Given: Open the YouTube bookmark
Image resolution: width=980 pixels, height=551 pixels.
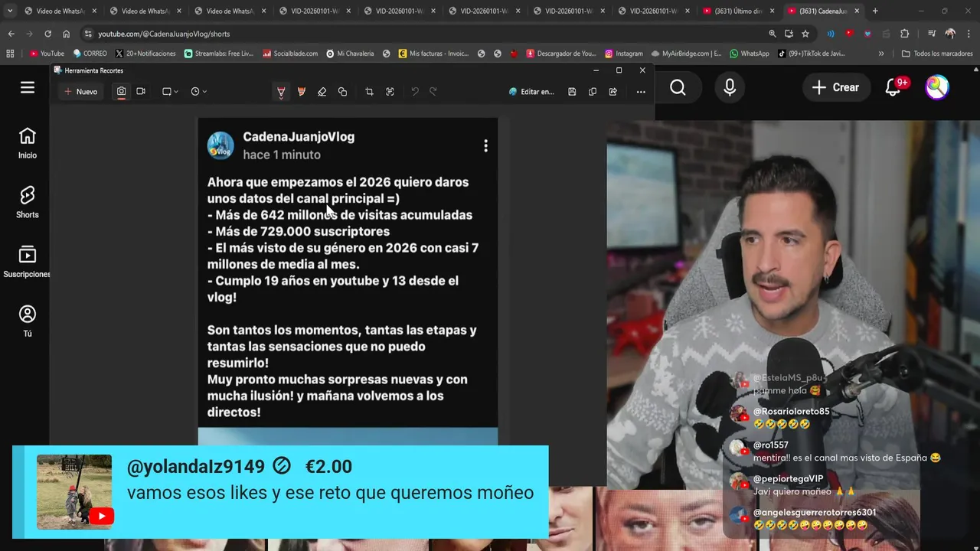Looking at the screenshot, I should (x=47, y=54).
